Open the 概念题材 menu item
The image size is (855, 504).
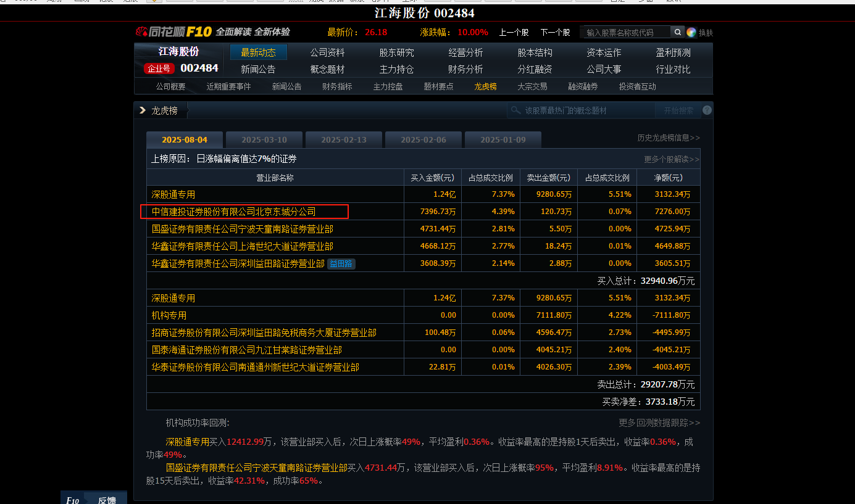328,69
